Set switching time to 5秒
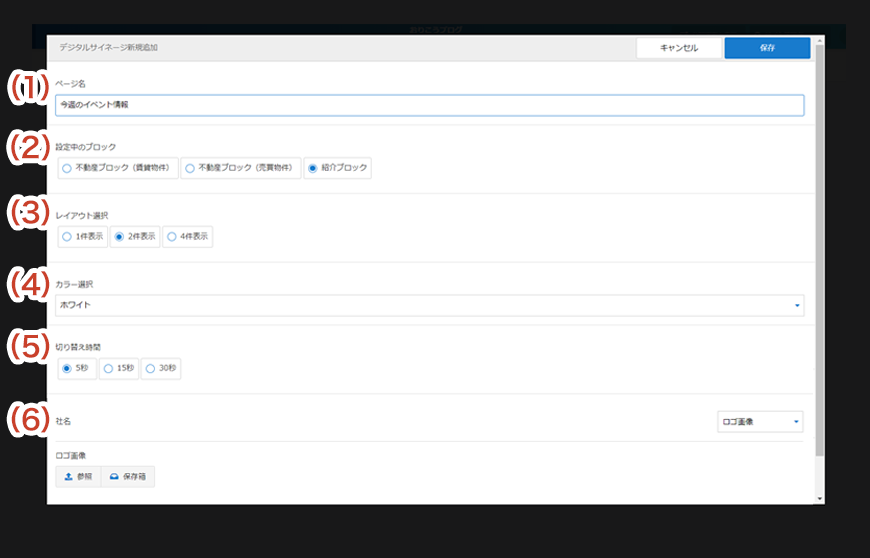 pos(67,368)
